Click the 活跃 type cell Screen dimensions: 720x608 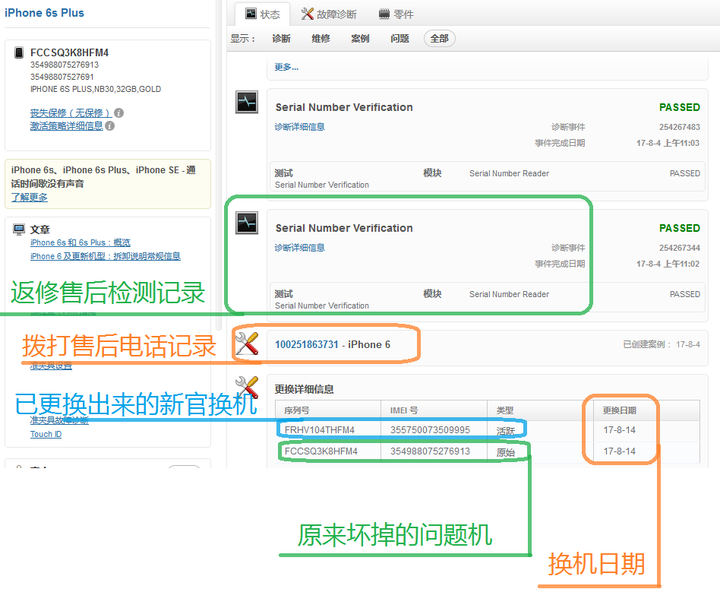(x=505, y=431)
